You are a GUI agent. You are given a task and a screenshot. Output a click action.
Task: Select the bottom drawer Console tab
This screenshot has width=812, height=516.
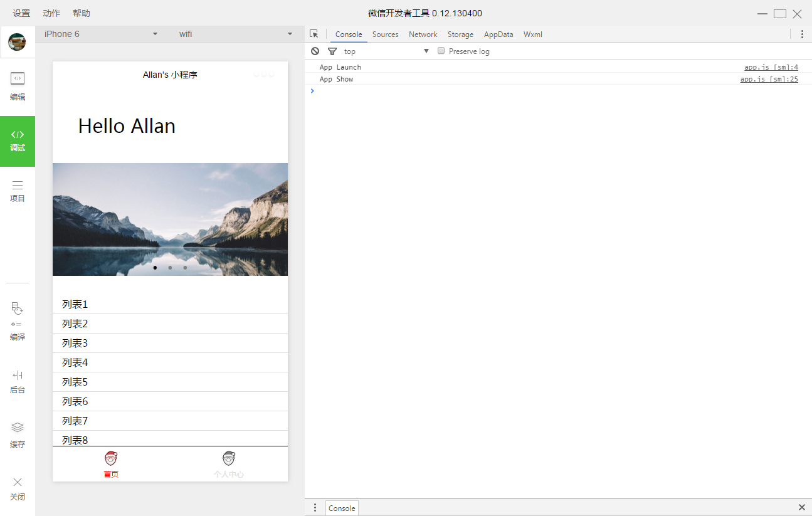(x=342, y=508)
